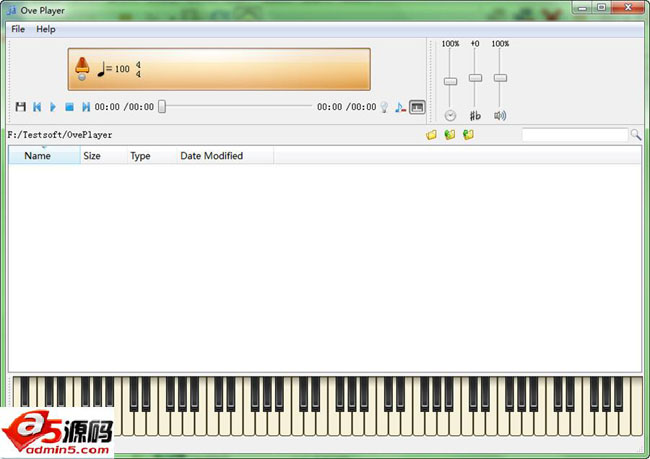Click the magnifying glass search icon
This screenshot has width=650, height=459.
(x=635, y=135)
